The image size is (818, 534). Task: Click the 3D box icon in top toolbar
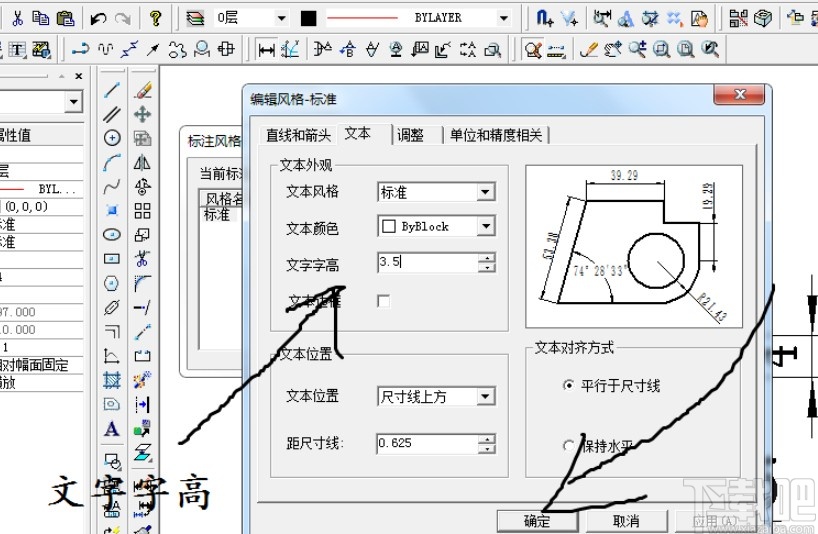click(x=763, y=19)
